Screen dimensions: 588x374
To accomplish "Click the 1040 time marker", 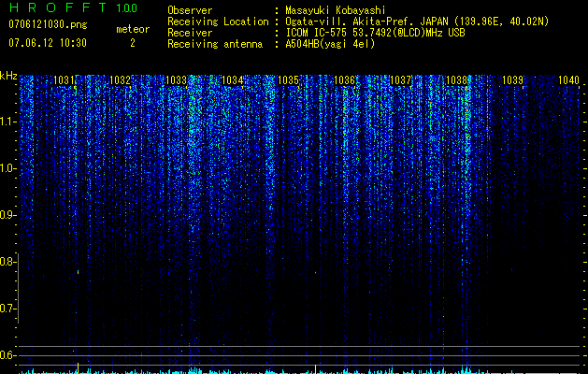I will point(568,80).
